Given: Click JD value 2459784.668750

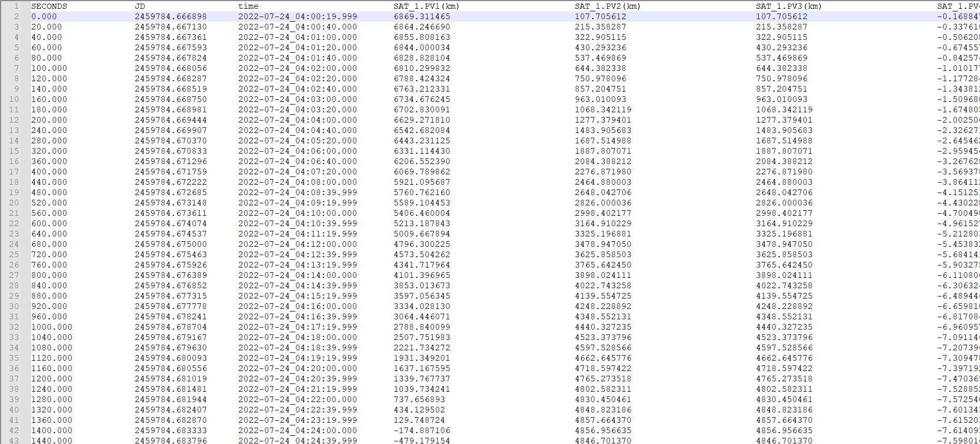Looking at the screenshot, I should (171, 99).
